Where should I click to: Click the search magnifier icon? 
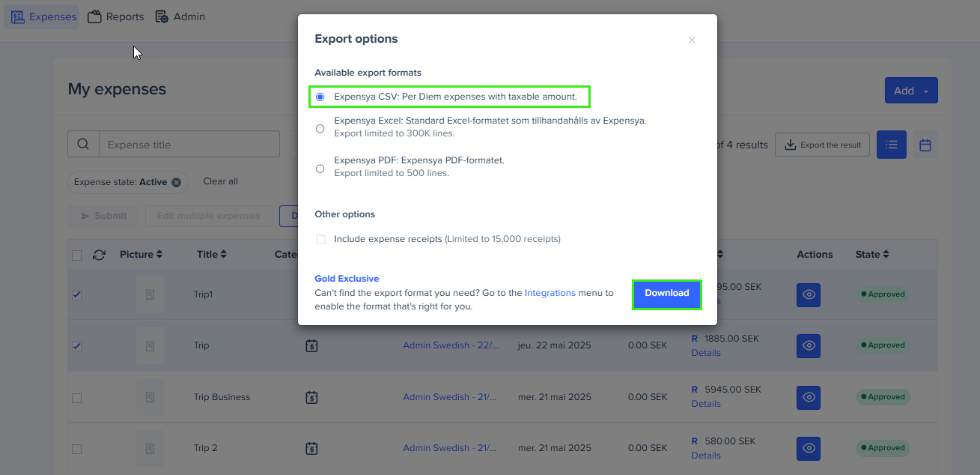pyautogui.click(x=84, y=145)
